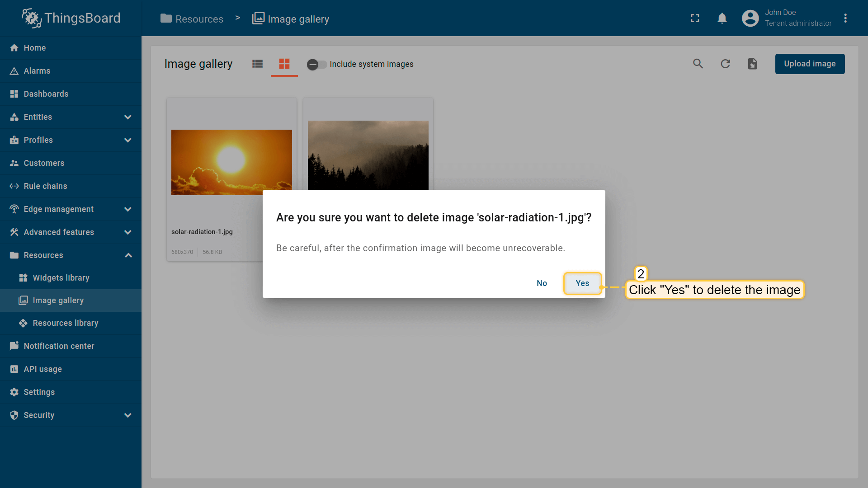The width and height of the screenshot is (868, 488).
Task: Click the refresh icon in gallery toolbar
Action: (725, 64)
